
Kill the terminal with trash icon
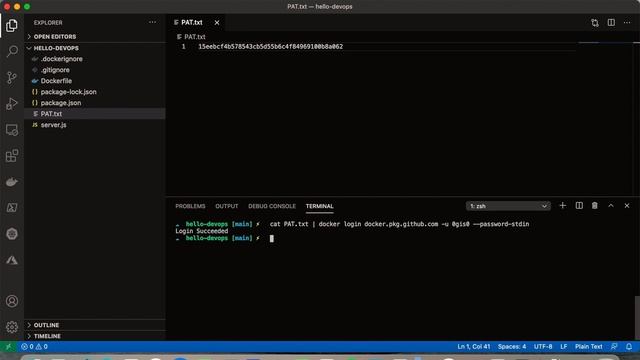(595, 206)
